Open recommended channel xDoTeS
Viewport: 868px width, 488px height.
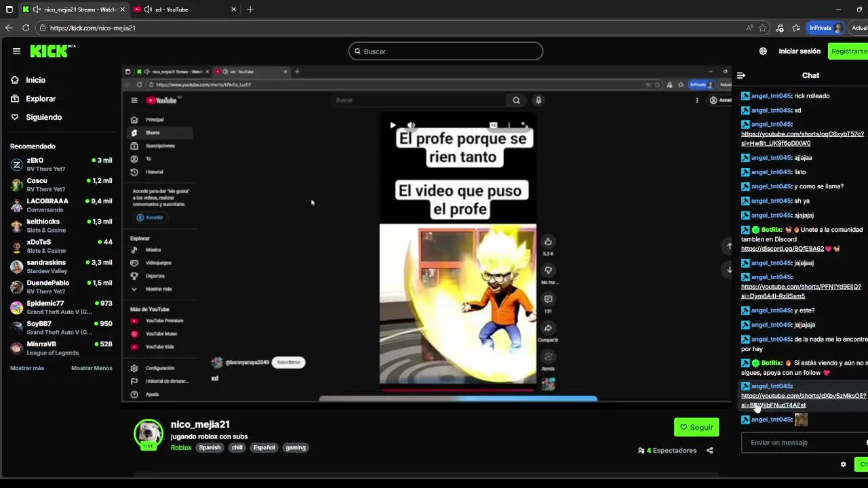point(61,245)
